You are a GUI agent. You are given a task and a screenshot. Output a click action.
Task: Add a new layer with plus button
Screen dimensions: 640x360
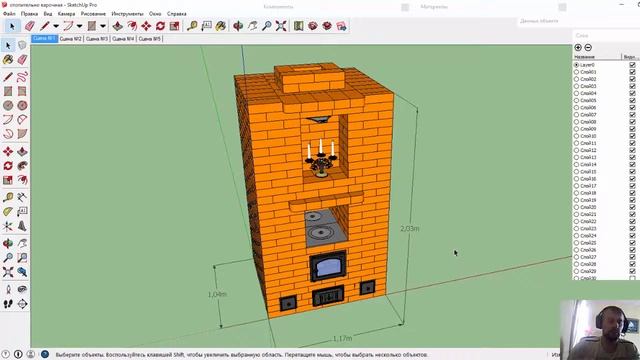(578, 48)
